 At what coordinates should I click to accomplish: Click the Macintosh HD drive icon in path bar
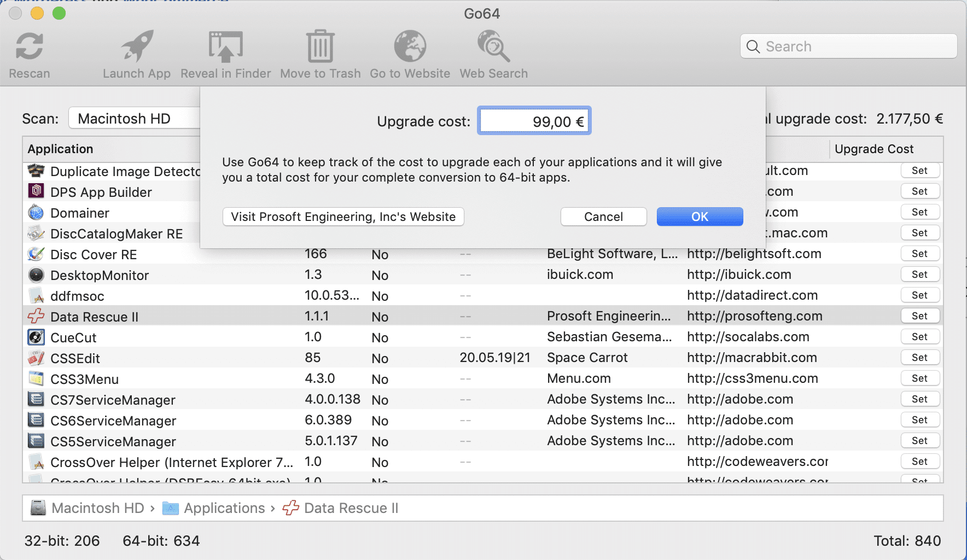click(x=38, y=508)
